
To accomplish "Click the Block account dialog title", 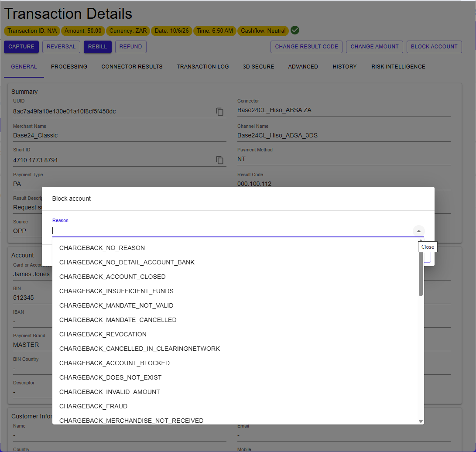I will click(x=72, y=199).
